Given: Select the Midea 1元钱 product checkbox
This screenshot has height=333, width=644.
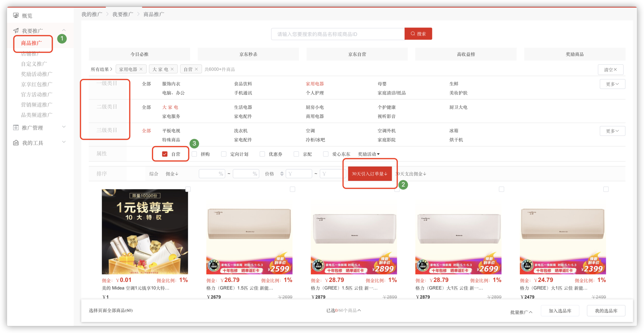Looking at the screenshot, I should [x=188, y=189].
